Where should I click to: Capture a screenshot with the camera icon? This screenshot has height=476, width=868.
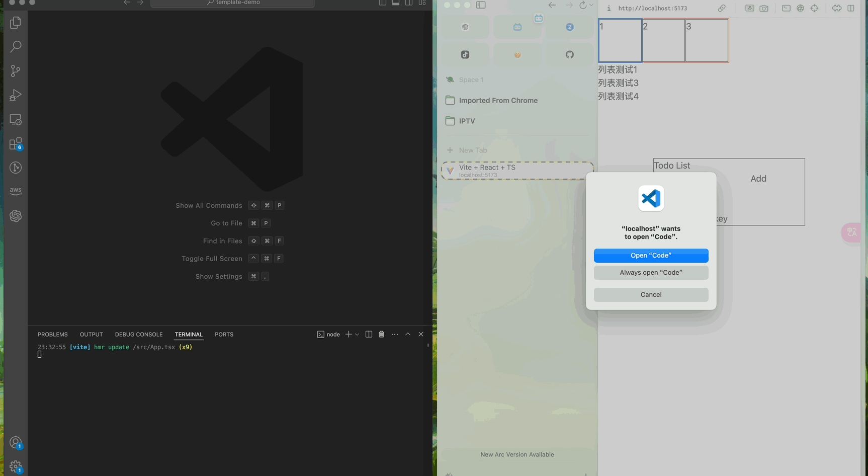(764, 8)
